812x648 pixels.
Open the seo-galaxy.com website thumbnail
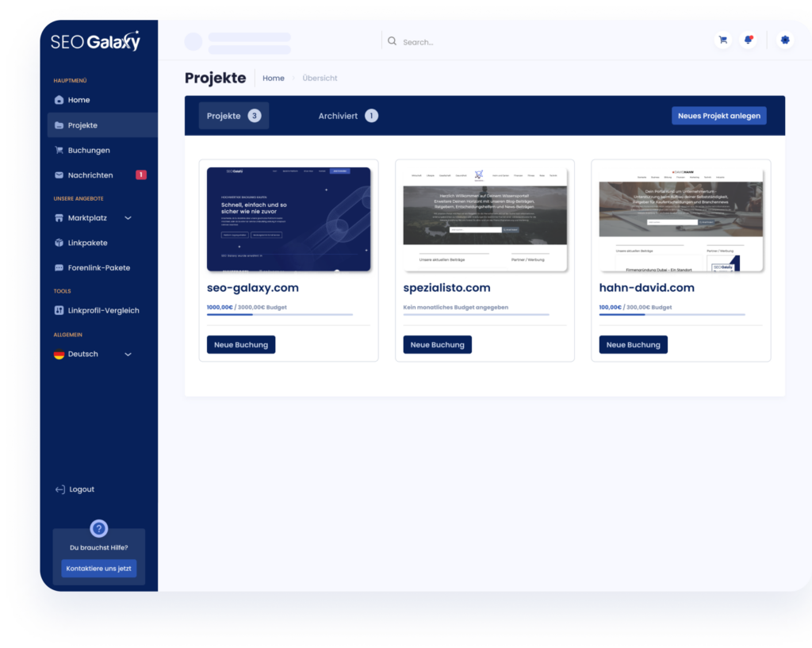289,219
